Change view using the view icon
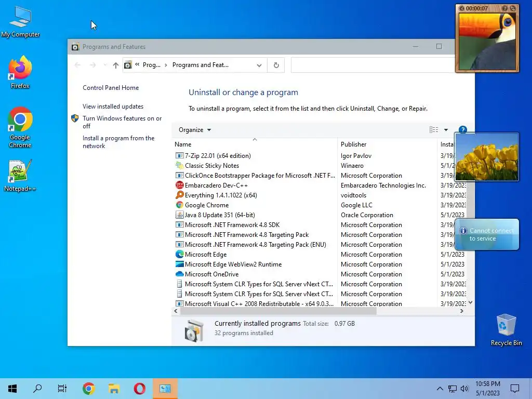Viewport: 532px width, 399px height. (x=434, y=129)
